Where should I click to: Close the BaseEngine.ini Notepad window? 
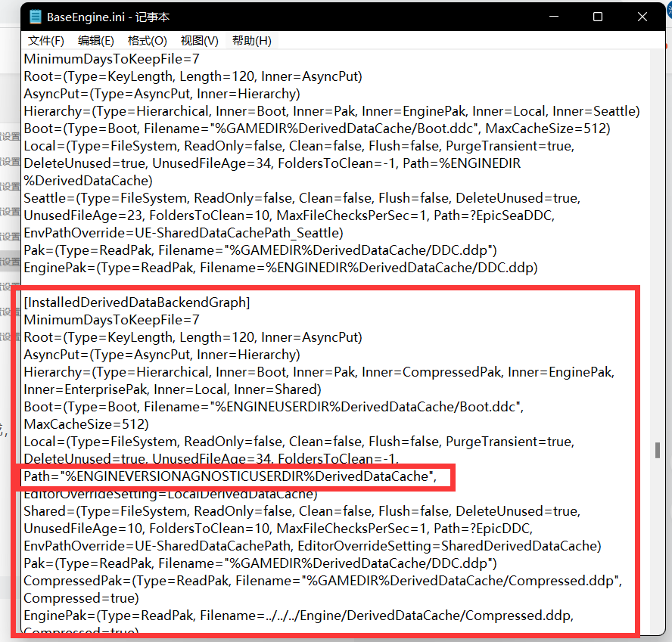click(x=642, y=17)
